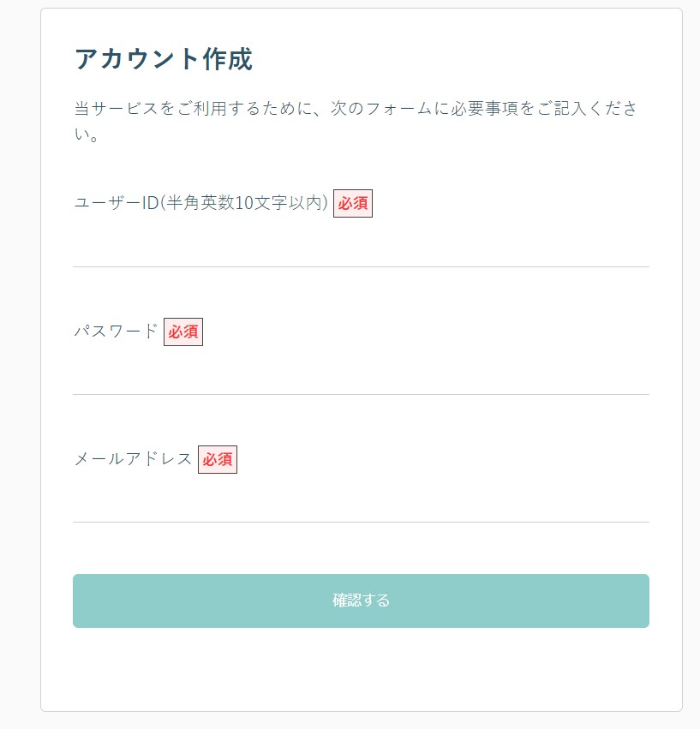Click 必須 badge beside パスワード label

tap(183, 332)
